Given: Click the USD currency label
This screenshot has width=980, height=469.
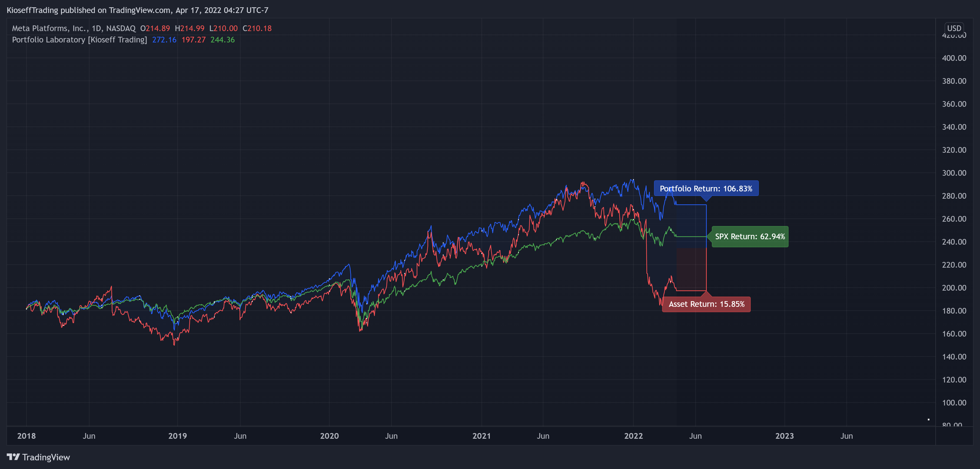Looking at the screenshot, I should click(954, 28).
